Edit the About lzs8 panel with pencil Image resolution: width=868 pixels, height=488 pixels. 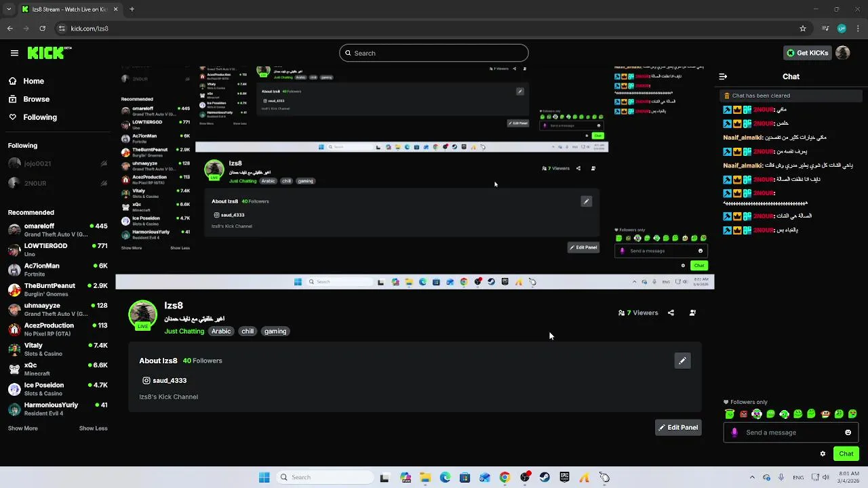[682, 361]
